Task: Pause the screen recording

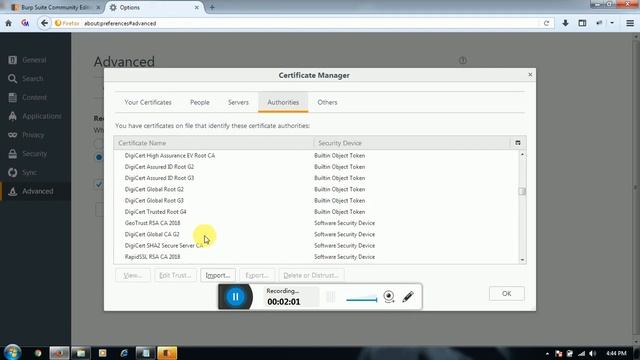Action: (236, 297)
